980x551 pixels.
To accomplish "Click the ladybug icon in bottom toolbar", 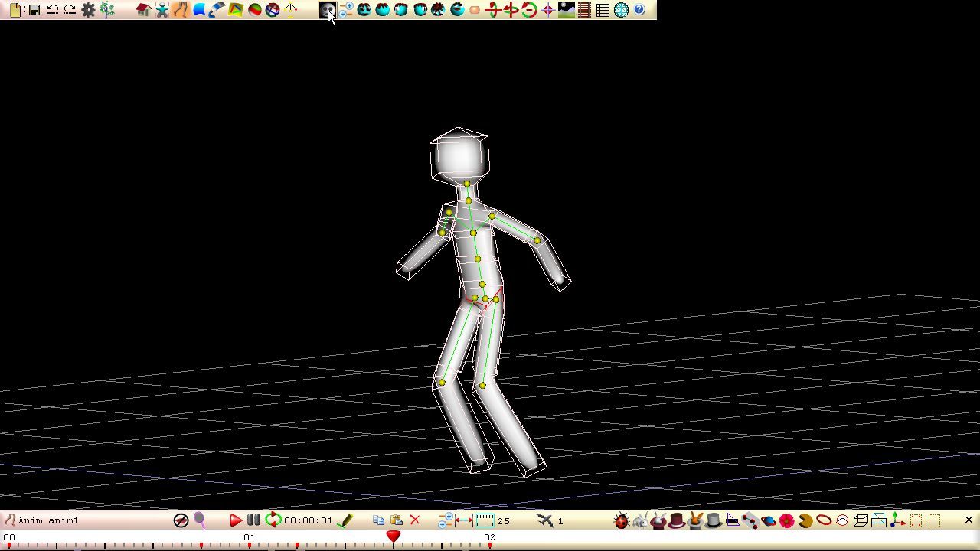I will pos(621,521).
